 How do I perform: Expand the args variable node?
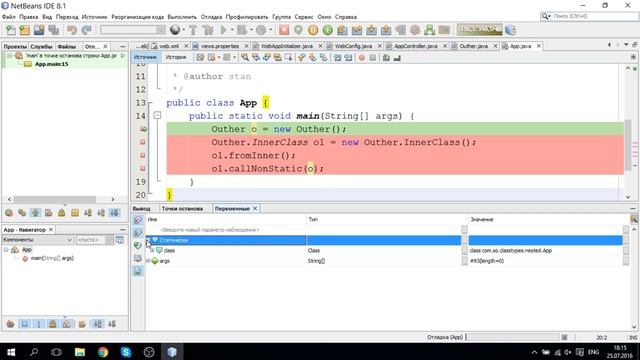click(x=149, y=261)
